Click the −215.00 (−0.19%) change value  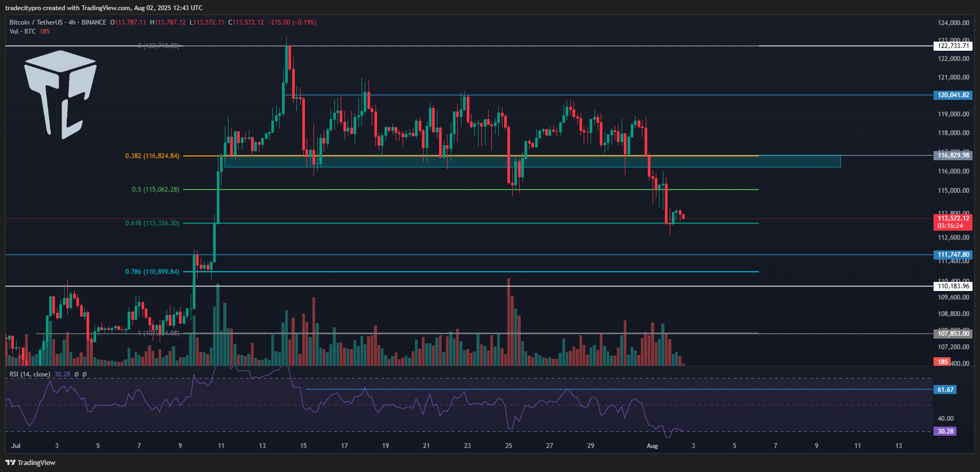click(292, 22)
